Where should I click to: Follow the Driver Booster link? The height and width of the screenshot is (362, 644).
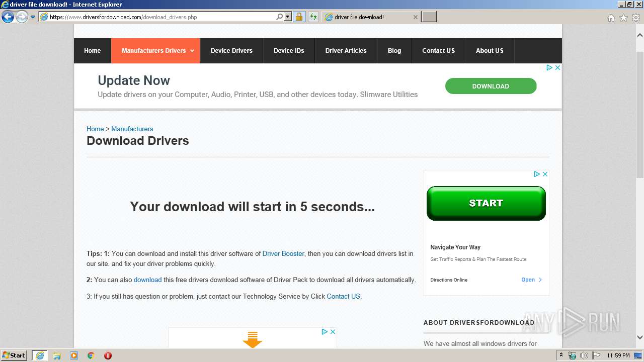[283, 253]
